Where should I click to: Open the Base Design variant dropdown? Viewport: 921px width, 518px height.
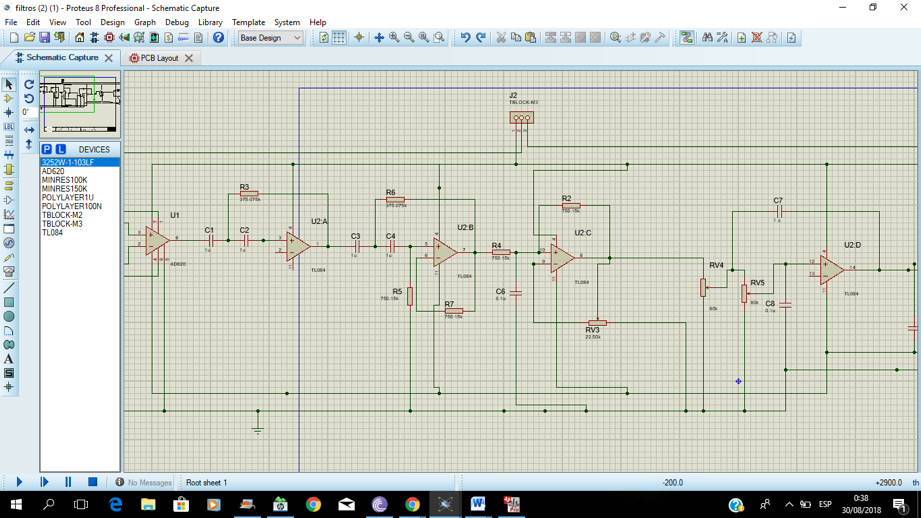[x=270, y=38]
